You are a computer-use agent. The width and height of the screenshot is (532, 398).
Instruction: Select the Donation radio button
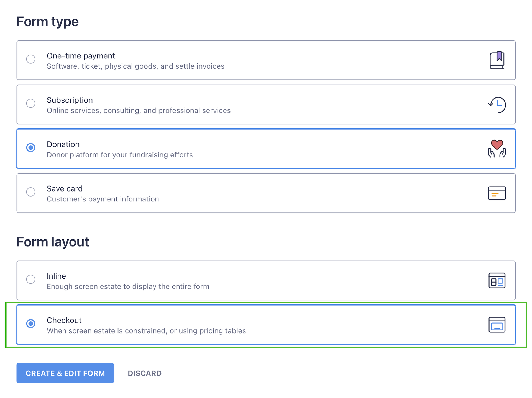[31, 148]
